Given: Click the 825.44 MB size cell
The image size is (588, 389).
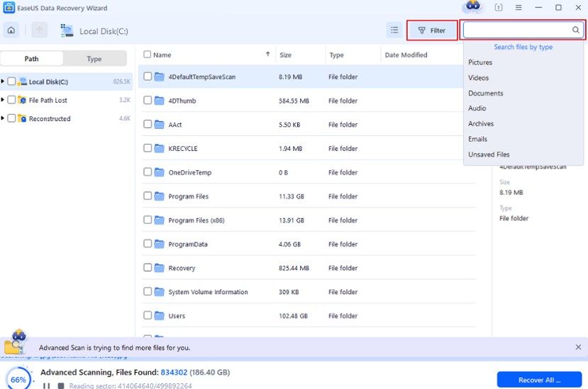Looking at the screenshot, I should pyautogui.click(x=294, y=268).
